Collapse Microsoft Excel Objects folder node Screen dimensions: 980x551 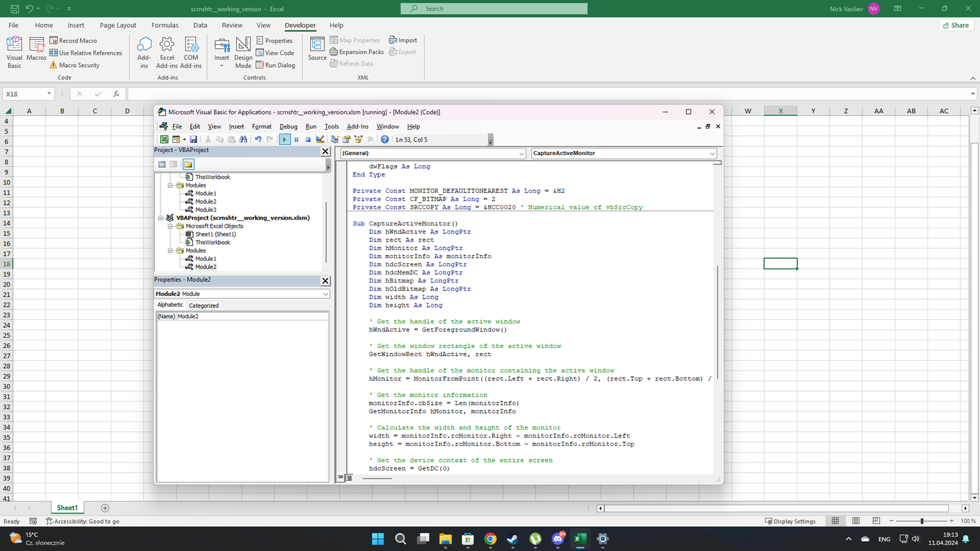click(170, 226)
